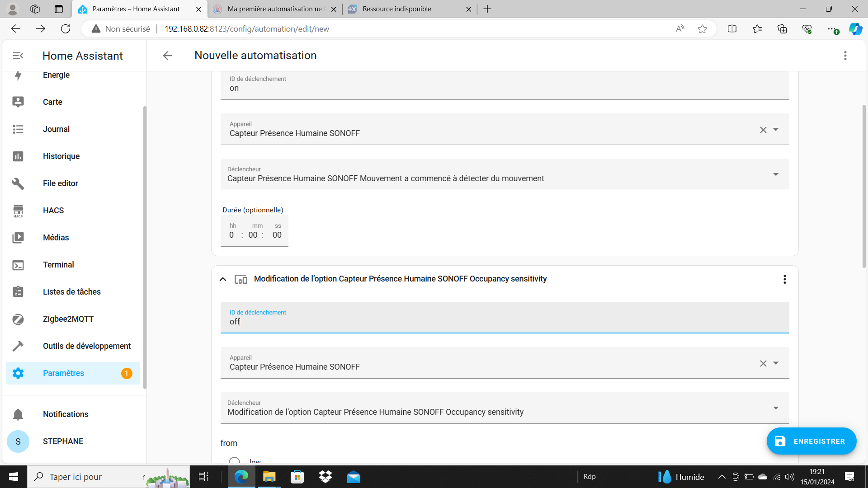
Task: Expand the first Déclencheur dropdown about mouvement
Action: point(775,174)
